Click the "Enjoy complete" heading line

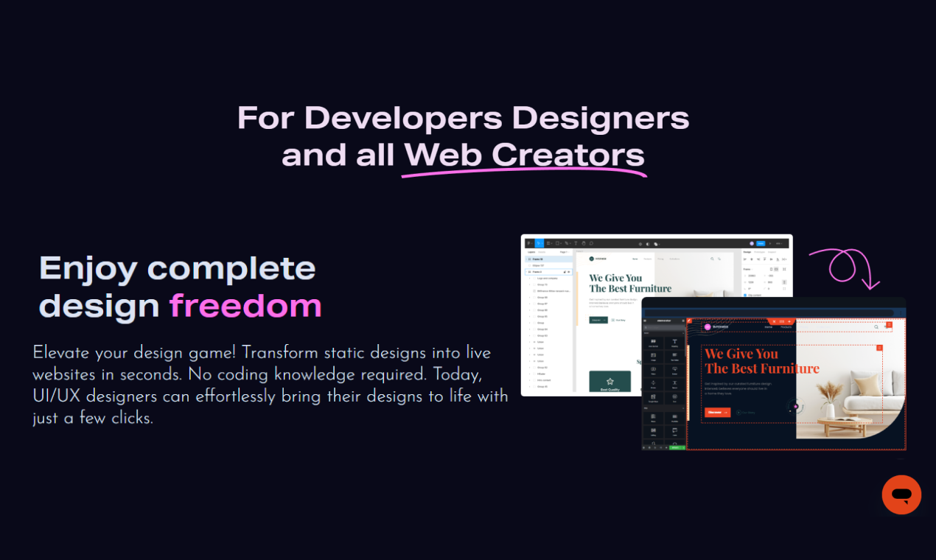pyautogui.click(x=178, y=268)
